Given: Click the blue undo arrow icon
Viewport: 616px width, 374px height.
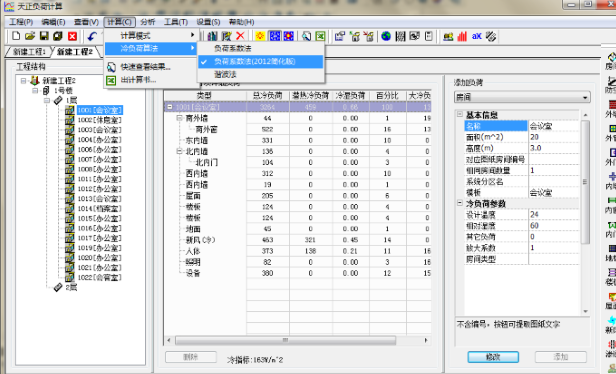Looking at the screenshot, I should [92, 36].
